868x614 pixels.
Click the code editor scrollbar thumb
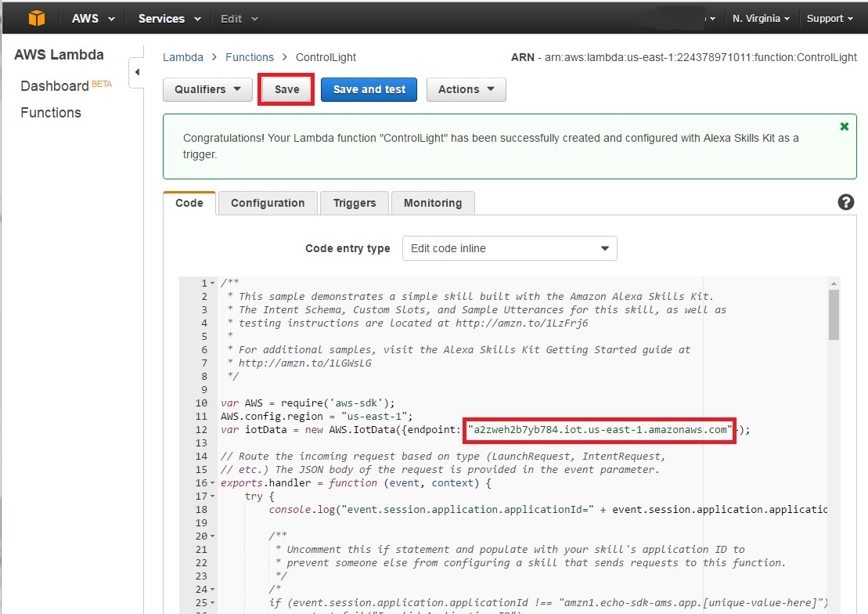834,314
